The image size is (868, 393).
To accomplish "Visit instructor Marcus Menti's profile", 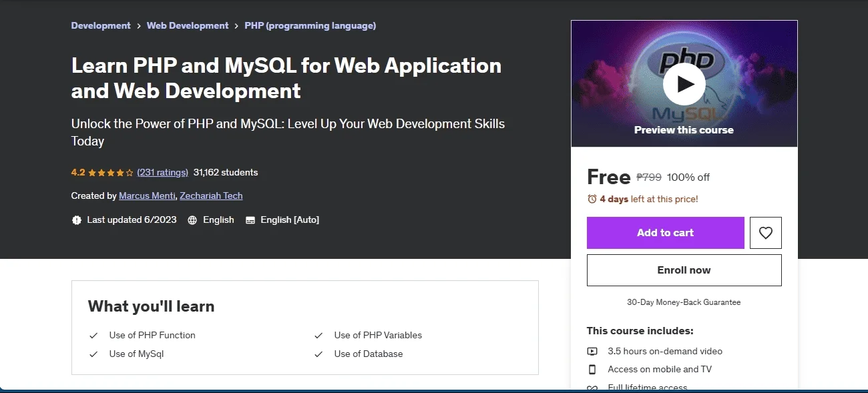I will coord(148,195).
